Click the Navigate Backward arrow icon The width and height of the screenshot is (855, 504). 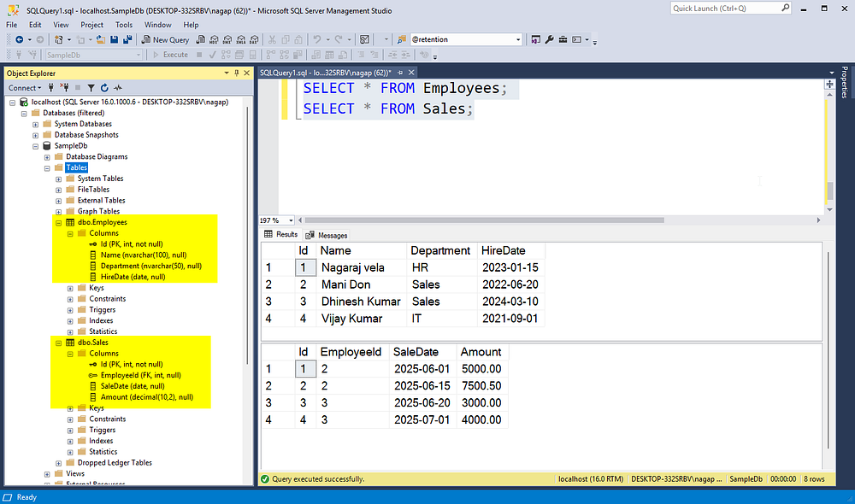(x=20, y=39)
